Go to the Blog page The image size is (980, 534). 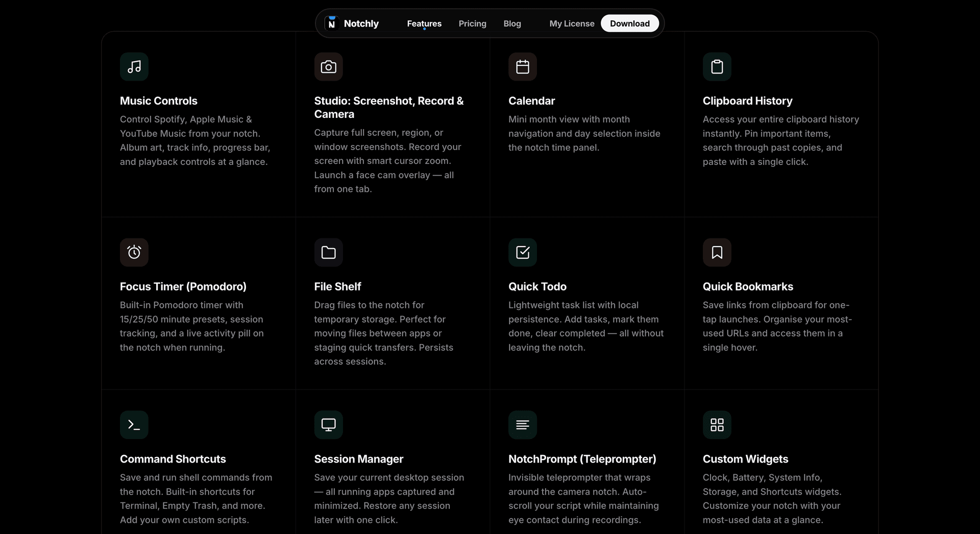click(x=512, y=23)
